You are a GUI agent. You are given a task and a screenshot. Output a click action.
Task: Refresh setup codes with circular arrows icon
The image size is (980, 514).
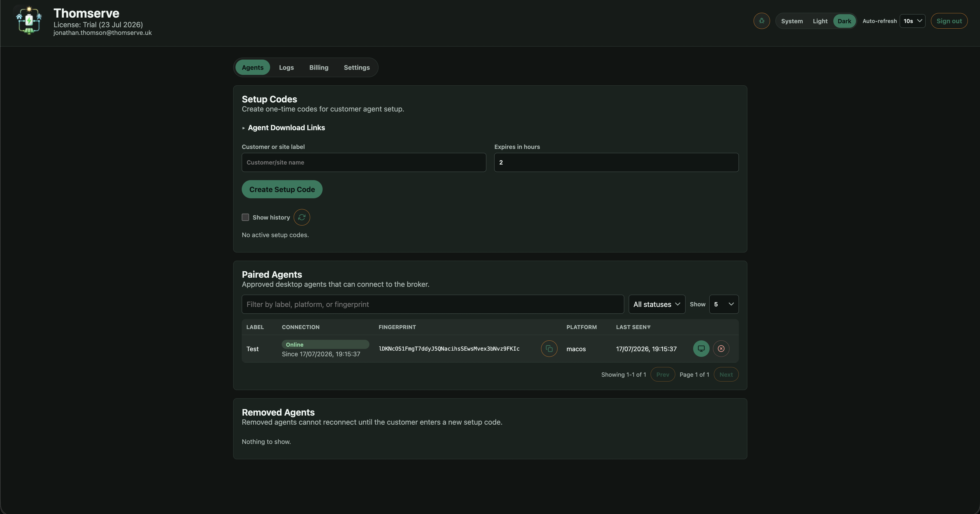[x=302, y=217]
